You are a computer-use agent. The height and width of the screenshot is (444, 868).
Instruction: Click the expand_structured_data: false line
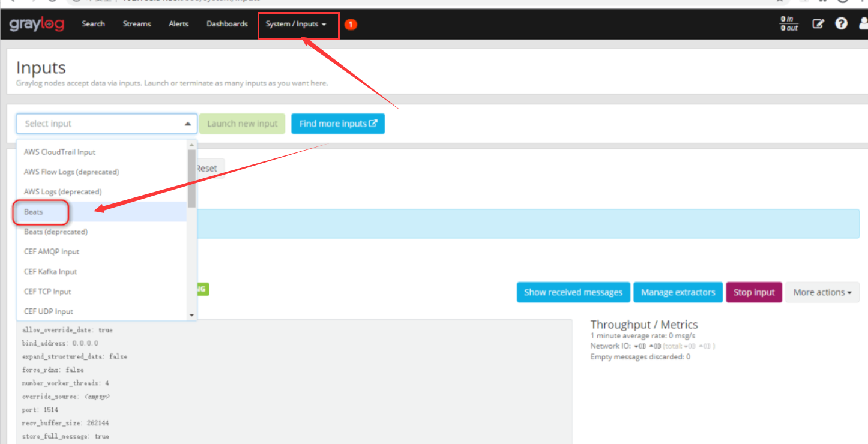click(x=74, y=356)
